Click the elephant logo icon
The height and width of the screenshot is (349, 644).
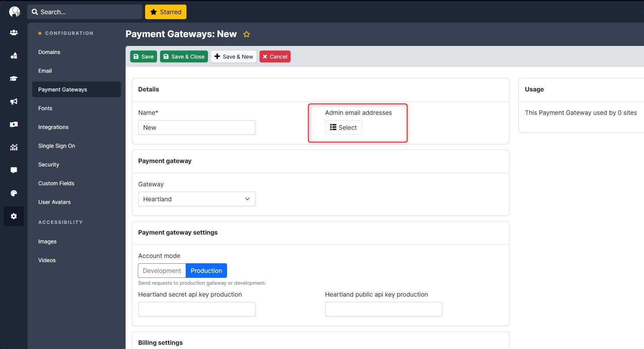point(14,12)
